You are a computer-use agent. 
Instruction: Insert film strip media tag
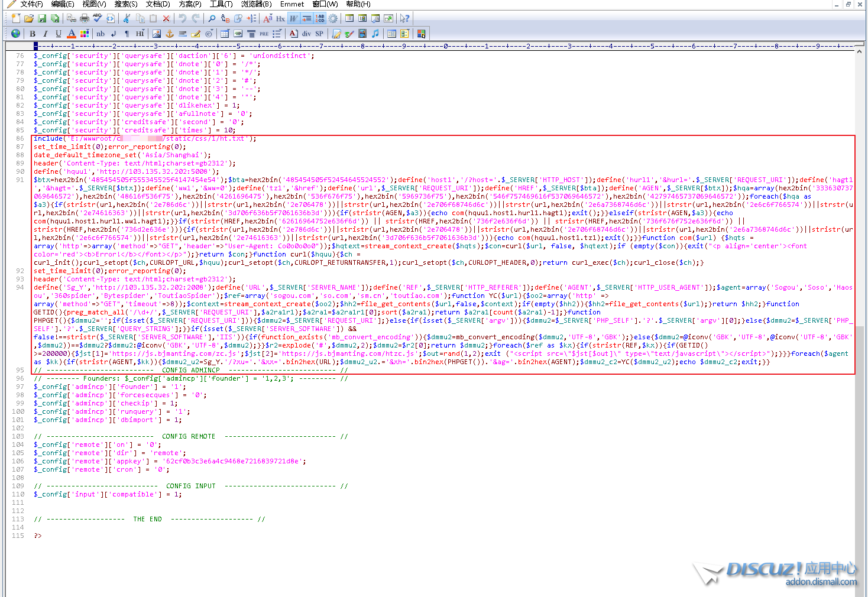tap(362, 34)
